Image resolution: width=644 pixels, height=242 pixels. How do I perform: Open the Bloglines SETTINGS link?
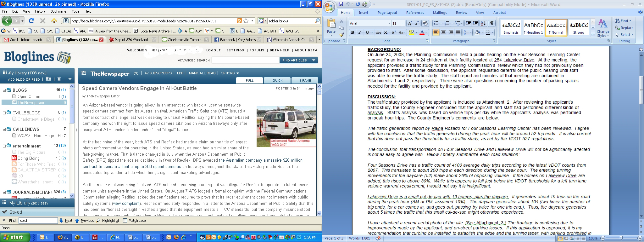click(x=235, y=50)
